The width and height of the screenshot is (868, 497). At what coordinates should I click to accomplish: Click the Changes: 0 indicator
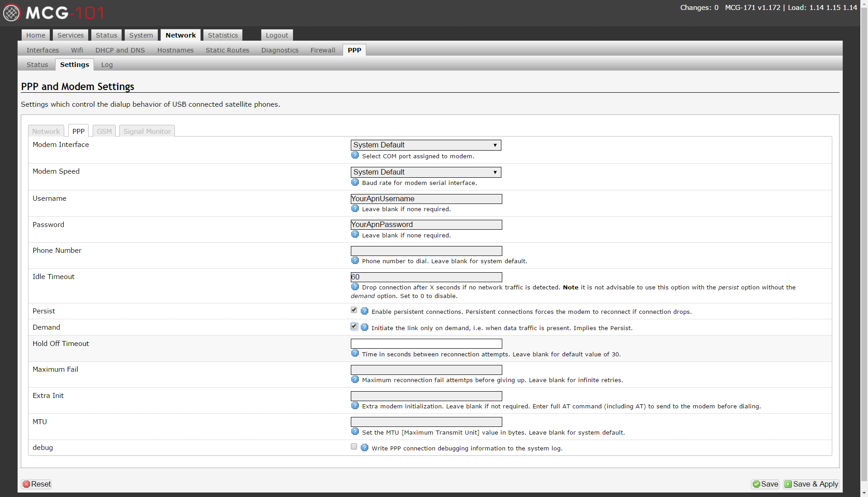pyautogui.click(x=699, y=8)
